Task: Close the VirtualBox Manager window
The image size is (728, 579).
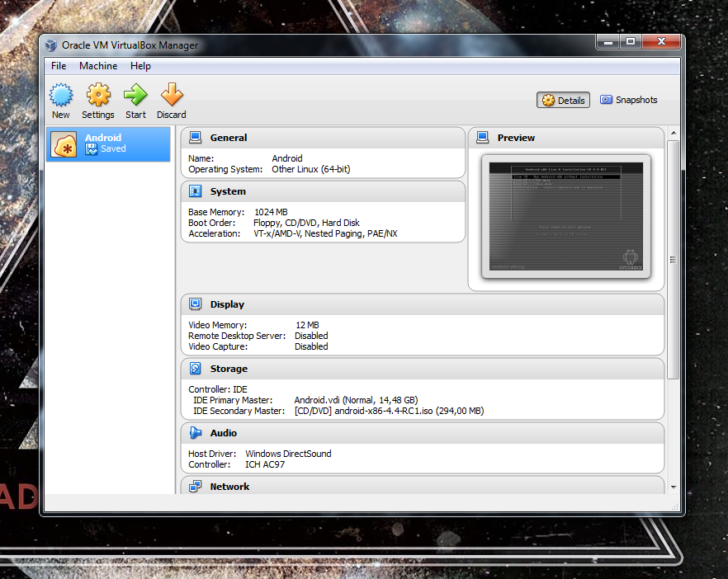Action: click(661, 42)
